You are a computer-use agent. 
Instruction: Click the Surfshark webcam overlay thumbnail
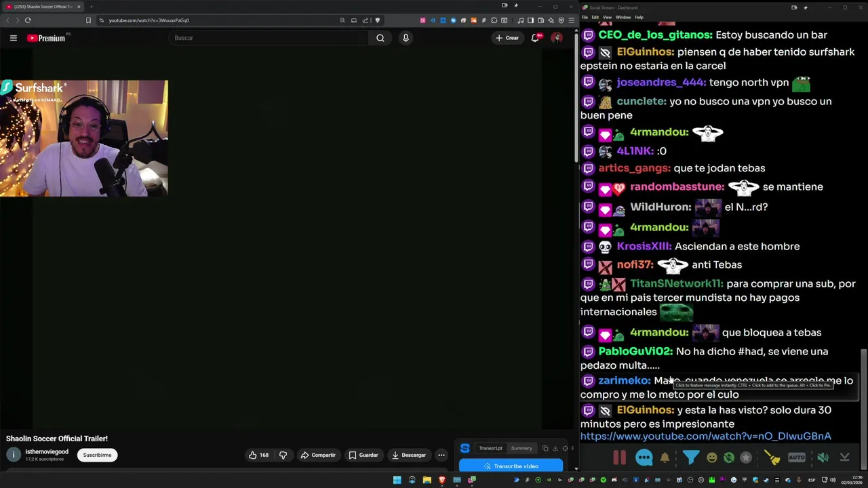[83, 138]
